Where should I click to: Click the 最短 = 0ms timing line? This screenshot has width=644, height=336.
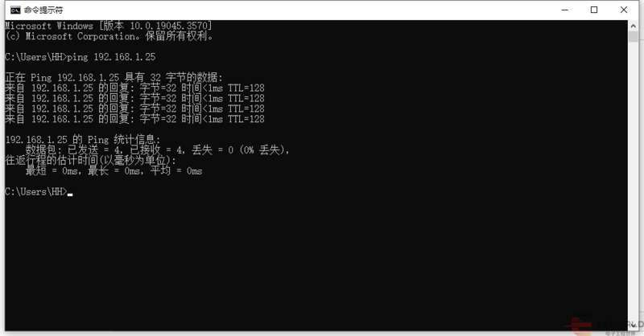[114, 170]
